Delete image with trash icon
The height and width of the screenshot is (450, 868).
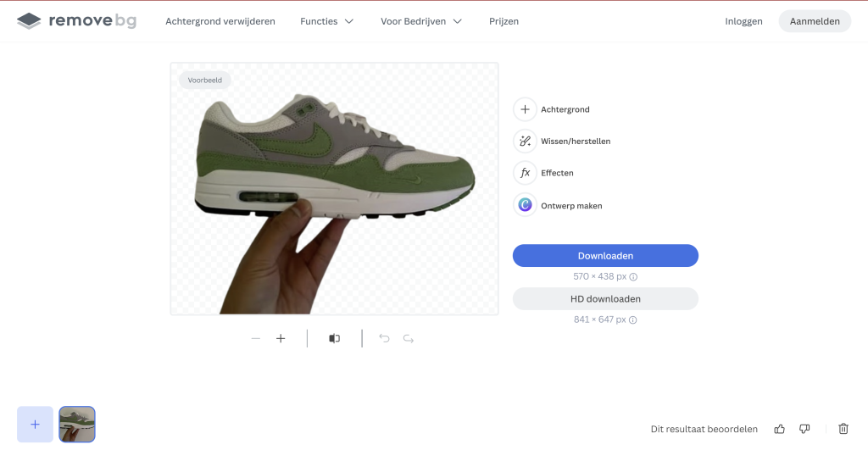843,429
